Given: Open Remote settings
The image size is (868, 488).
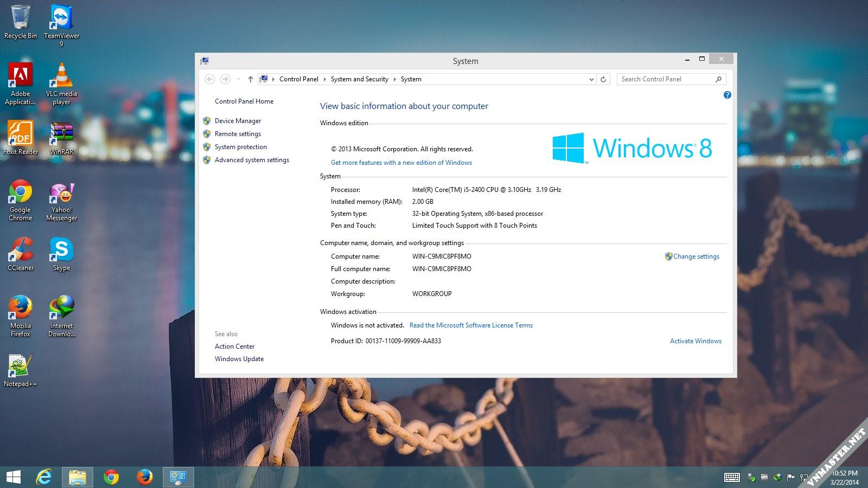Looking at the screenshot, I should coord(238,134).
